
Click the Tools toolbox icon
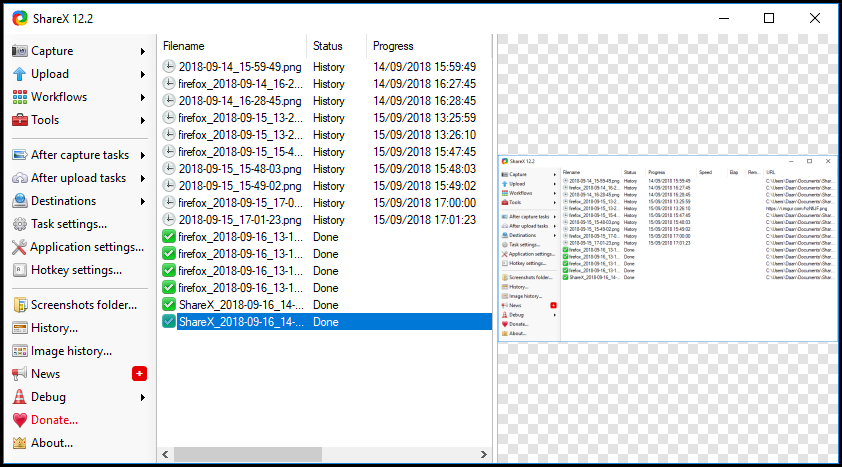19,120
